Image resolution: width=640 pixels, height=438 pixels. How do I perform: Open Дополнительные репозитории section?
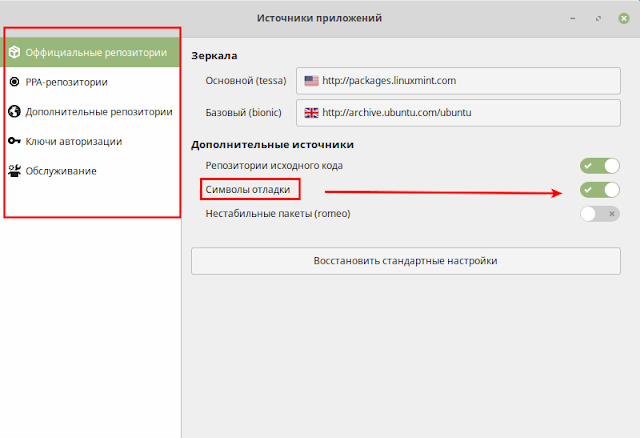[92, 111]
